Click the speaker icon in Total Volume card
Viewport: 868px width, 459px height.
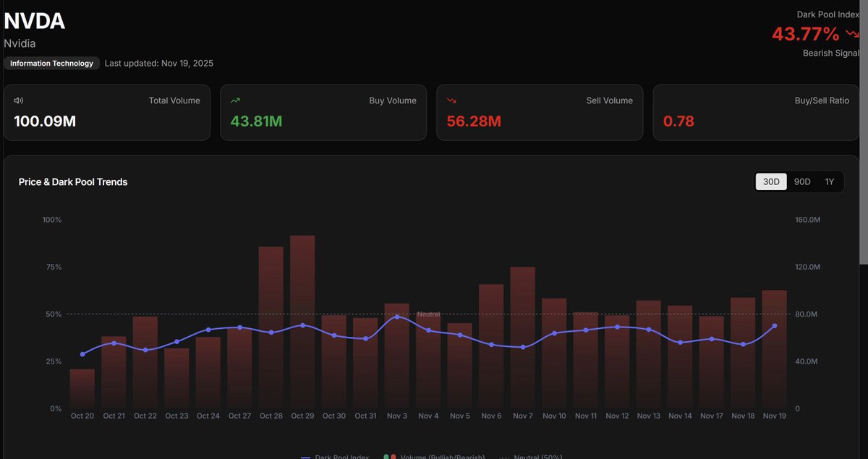[18, 100]
